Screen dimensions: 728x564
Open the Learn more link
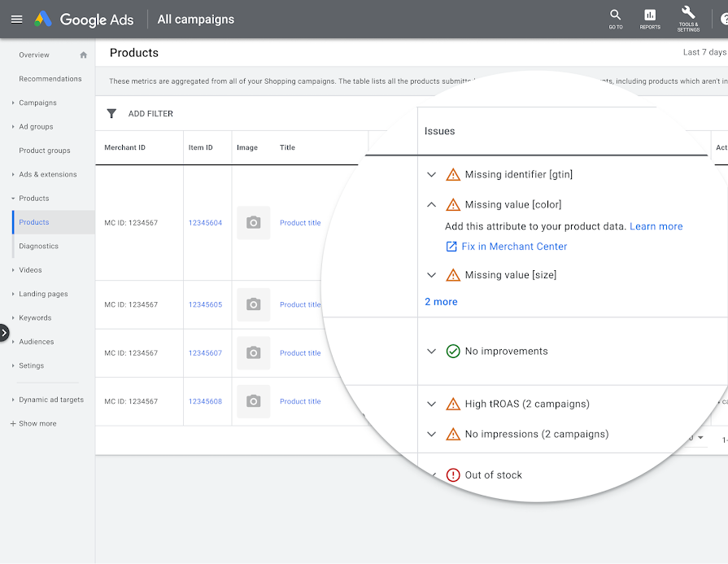coord(656,226)
